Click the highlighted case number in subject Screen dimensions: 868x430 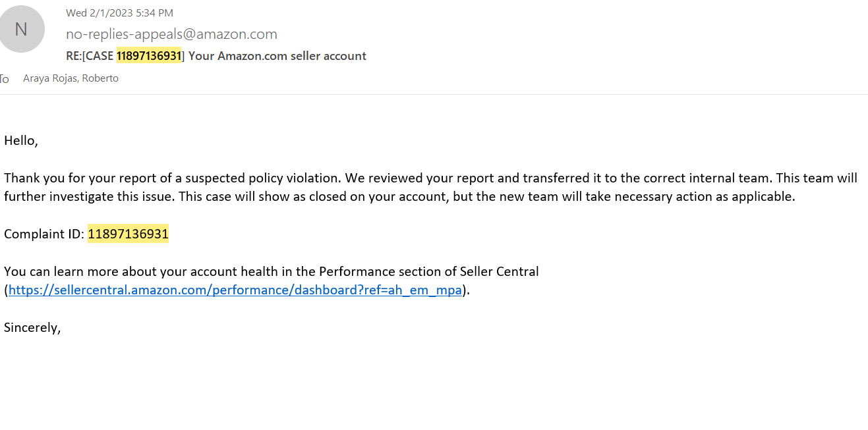pos(149,56)
